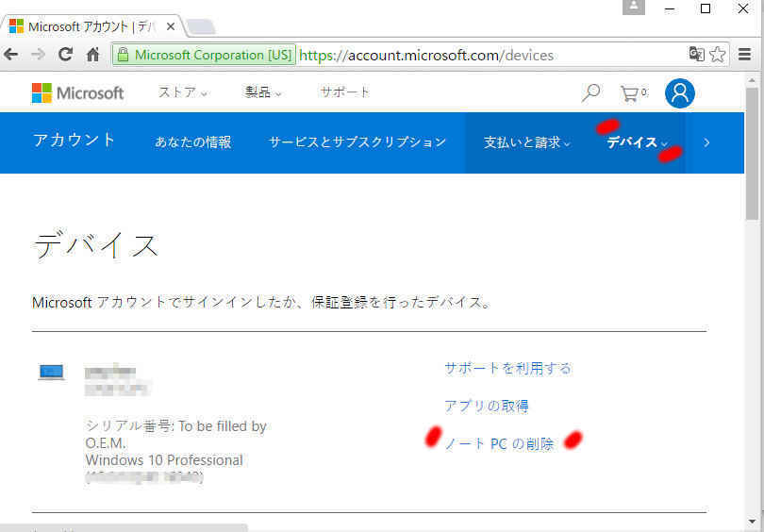Expand the デバイス dropdown
Viewport: 764px width, 532px height.
pos(637,142)
